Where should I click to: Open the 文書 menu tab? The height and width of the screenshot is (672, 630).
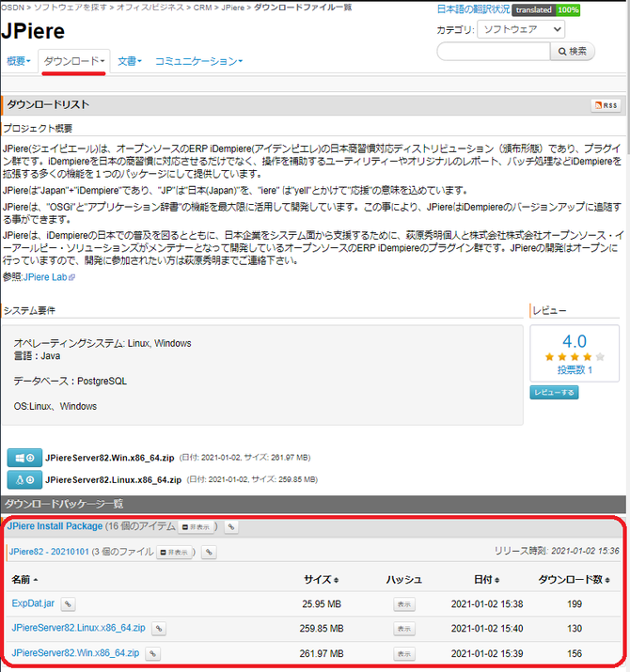[x=130, y=61]
